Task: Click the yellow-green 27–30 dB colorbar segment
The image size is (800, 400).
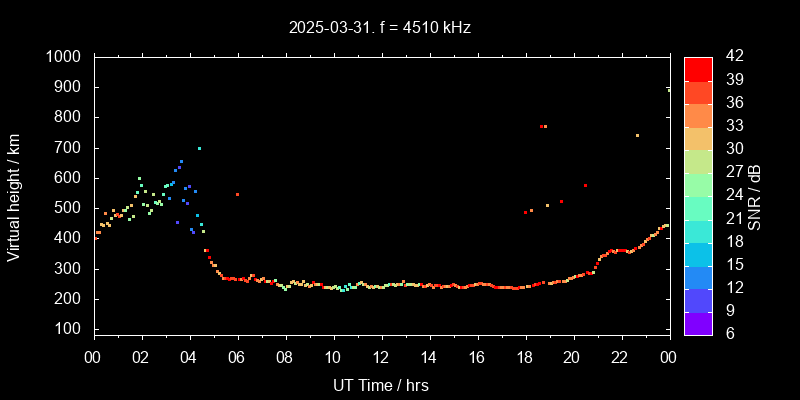Action: [698, 160]
